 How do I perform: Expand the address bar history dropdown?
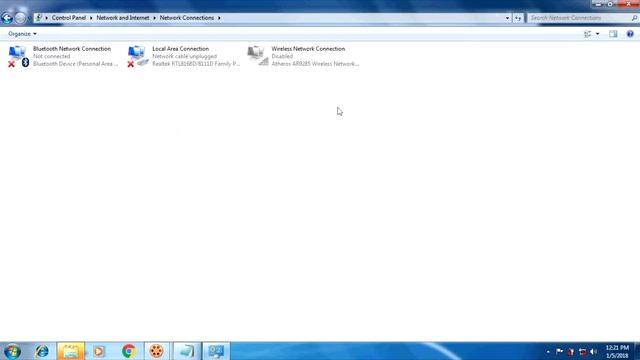point(507,18)
